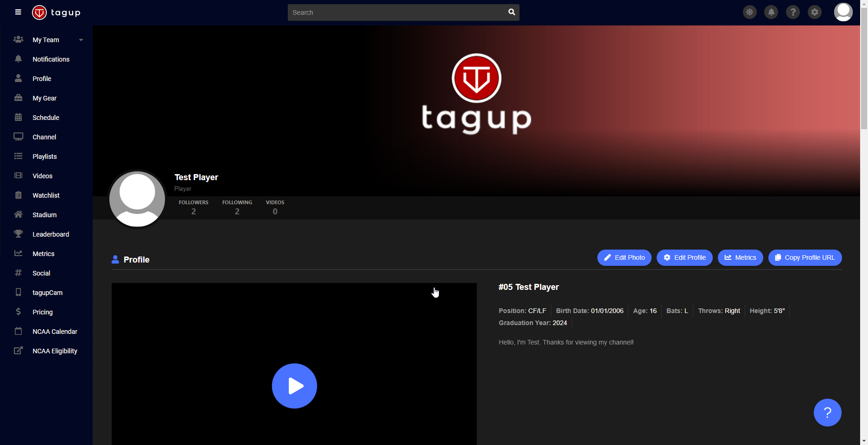This screenshot has height=445, width=868.
Task: Expand the My Team dropdown
Action: point(81,40)
